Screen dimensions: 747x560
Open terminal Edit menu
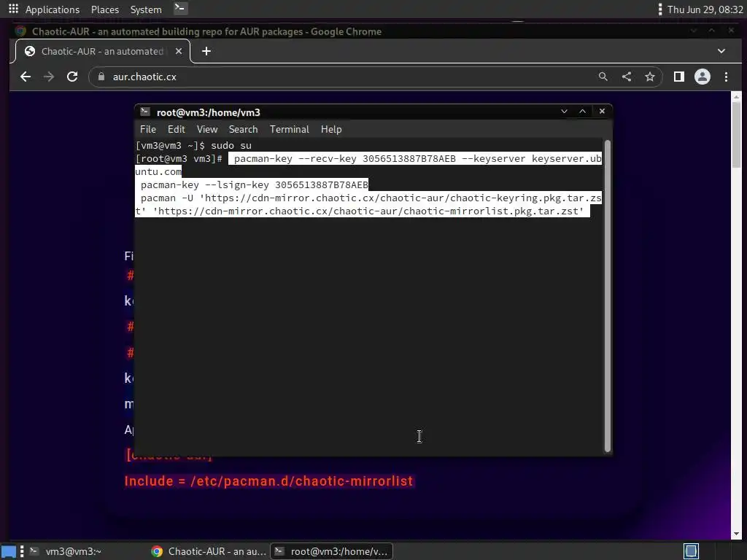coord(177,129)
